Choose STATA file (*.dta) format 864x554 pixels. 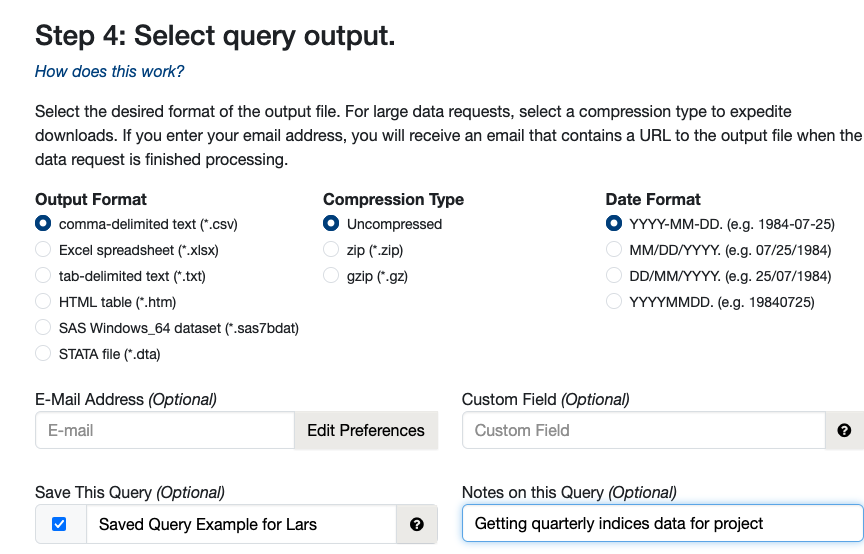coord(43,354)
